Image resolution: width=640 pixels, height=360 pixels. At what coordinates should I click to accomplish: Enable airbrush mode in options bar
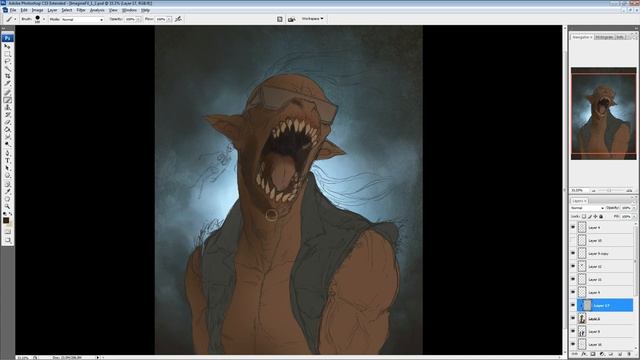(x=178, y=19)
